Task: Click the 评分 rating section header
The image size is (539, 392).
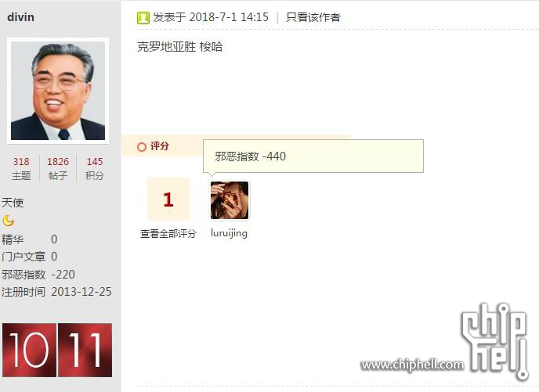Action: [x=160, y=146]
